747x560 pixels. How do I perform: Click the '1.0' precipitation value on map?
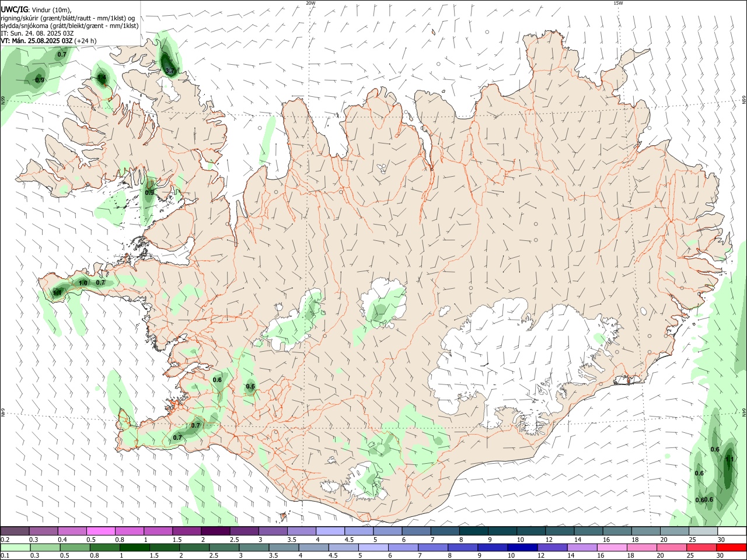point(83,283)
